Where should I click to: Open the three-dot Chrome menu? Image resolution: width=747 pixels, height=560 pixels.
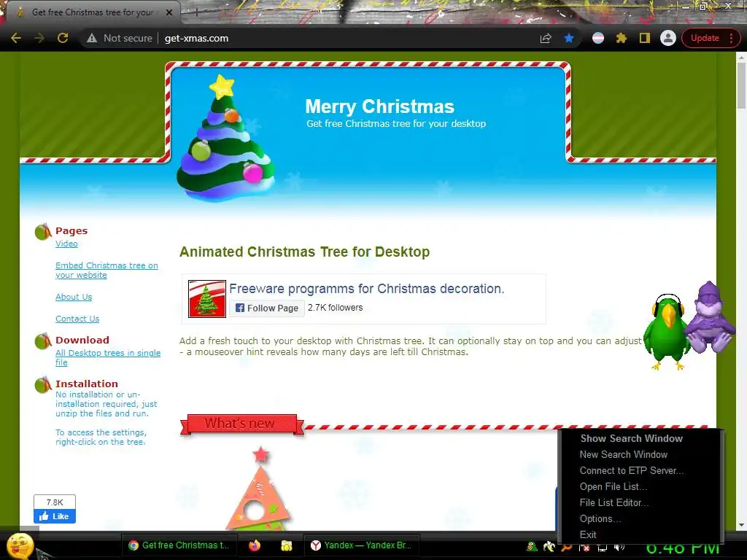click(x=731, y=38)
